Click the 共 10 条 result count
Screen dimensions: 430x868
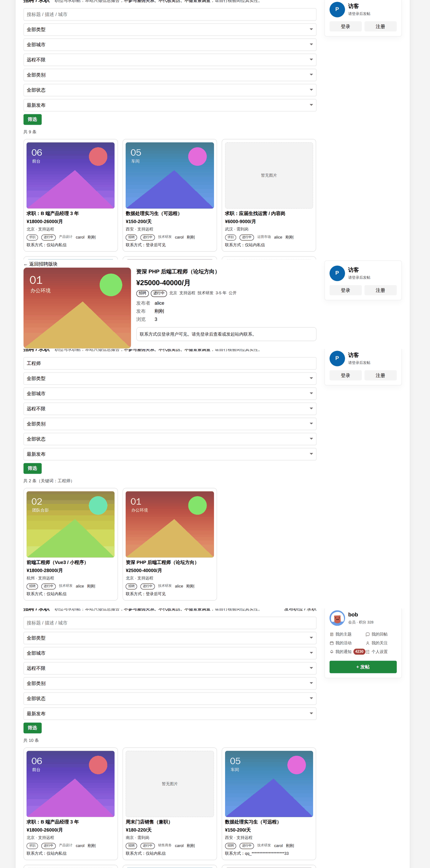[31, 740]
